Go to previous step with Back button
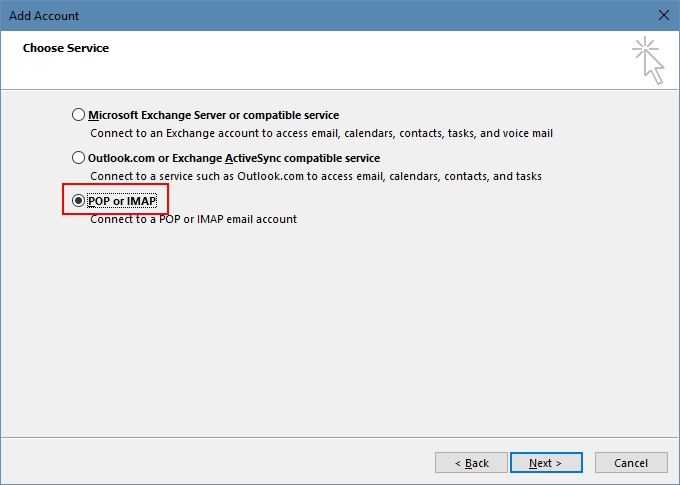Image resolution: width=680 pixels, height=485 pixels. tap(471, 463)
